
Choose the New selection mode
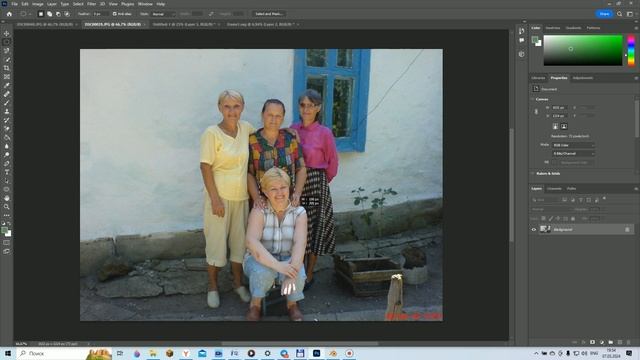point(40,14)
